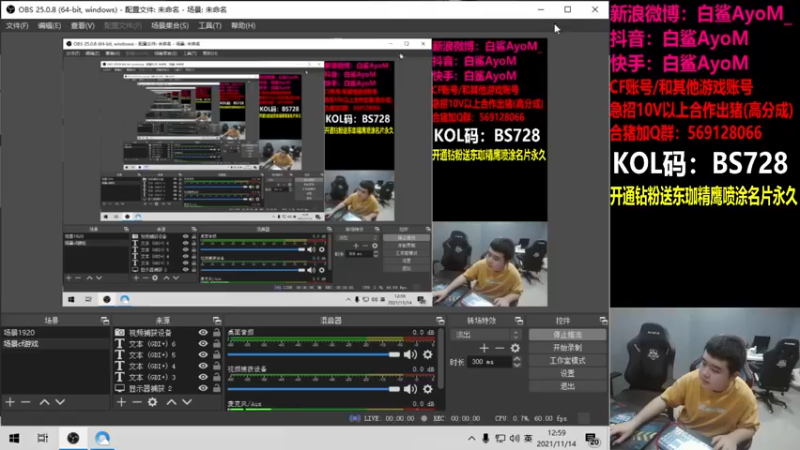The width and height of the screenshot is (800, 450).
Task: Lock the 显示器捕获 2 source
Action: click(x=216, y=388)
